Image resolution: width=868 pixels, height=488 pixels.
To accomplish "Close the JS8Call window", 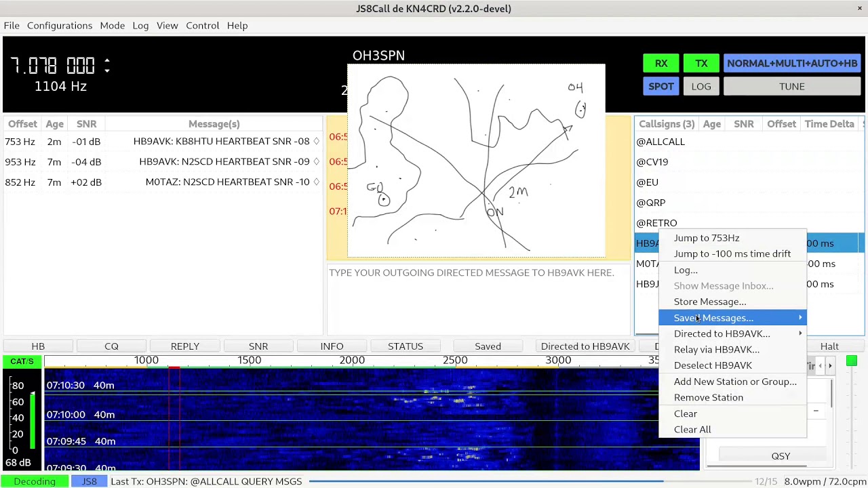I will [859, 8].
